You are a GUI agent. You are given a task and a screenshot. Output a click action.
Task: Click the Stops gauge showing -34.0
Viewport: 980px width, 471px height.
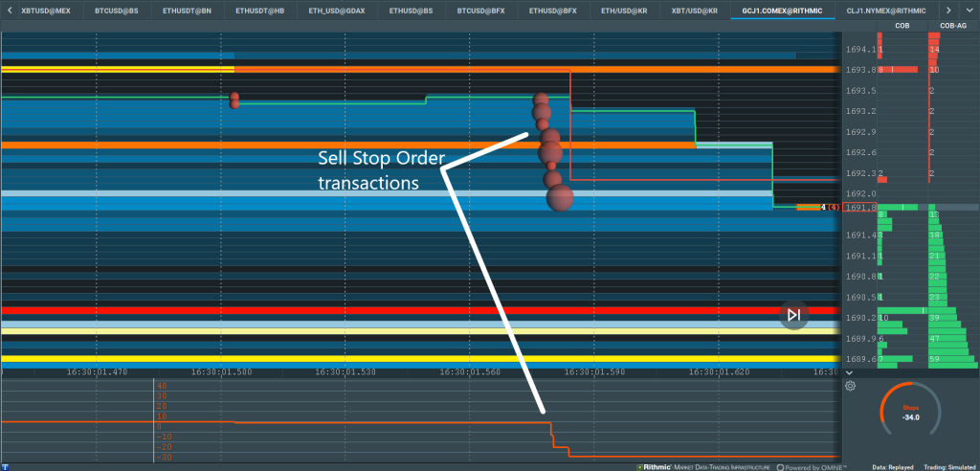pyautogui.click(x=911, y=410)
